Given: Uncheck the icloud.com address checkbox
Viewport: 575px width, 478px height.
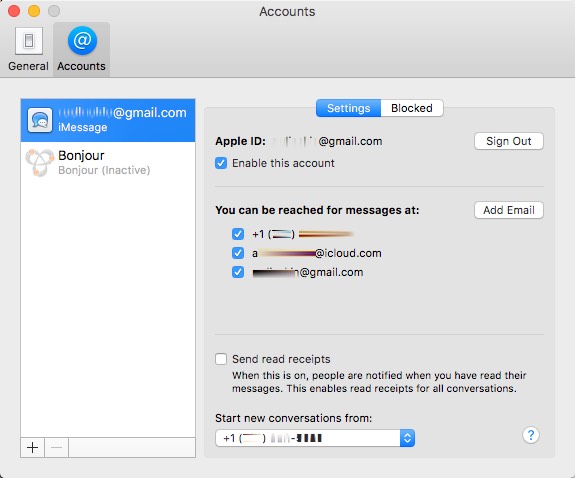Looking at the screenshot, I should pos(238,253).
